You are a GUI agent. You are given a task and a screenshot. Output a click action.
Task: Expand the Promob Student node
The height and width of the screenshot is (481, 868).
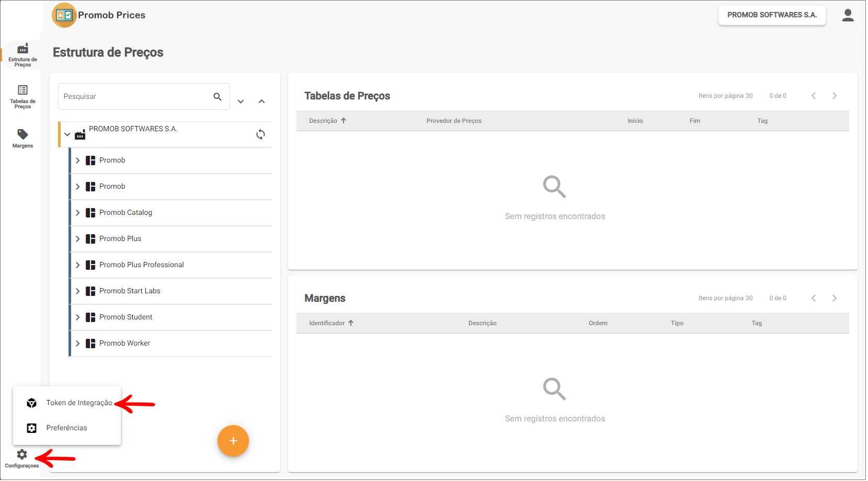(77, 317)
